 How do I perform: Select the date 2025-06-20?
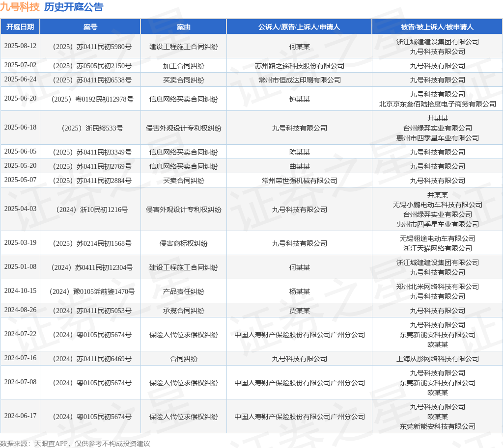tap(20, 98)
